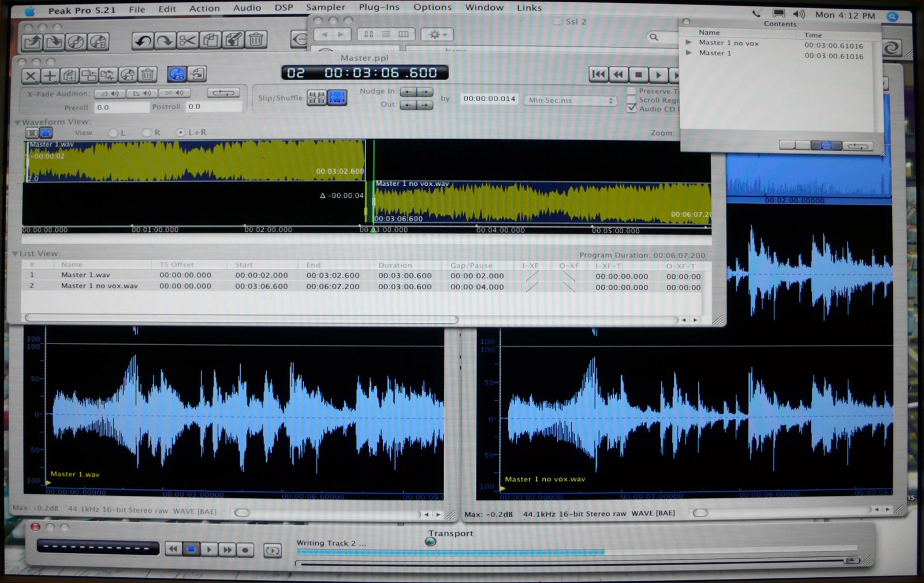The height and width of the screenshot is (583, 924).
Task: Stop playback in the playlist window
Action: [x=638, y=74]
